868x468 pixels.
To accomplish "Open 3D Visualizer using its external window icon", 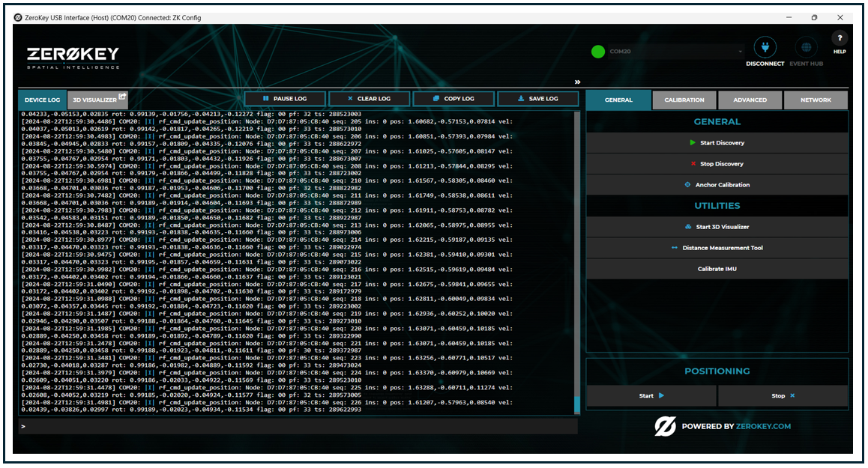I will click(123, 94).
